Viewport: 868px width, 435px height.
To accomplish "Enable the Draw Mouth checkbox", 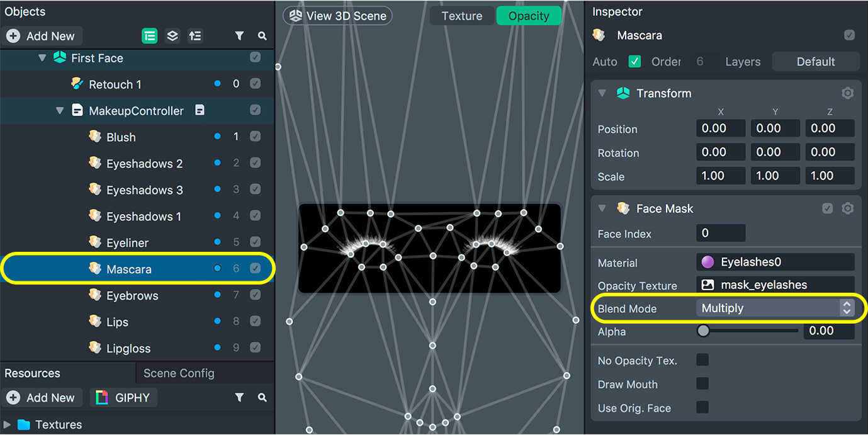I will 702,384.
